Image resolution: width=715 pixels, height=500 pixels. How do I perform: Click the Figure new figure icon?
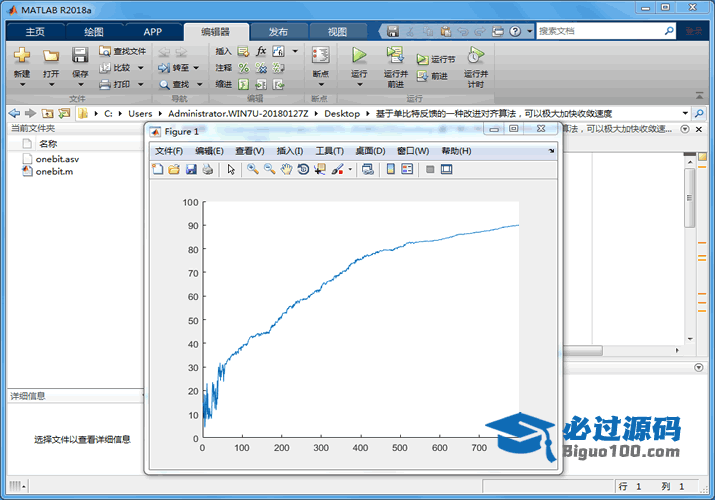pyautogui.click(x=158, y=170)
